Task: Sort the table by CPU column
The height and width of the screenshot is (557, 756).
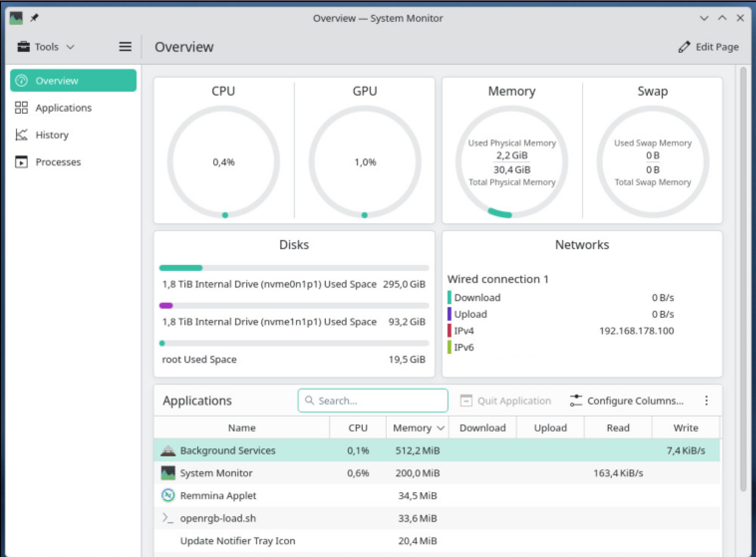Action: point(358,428)
